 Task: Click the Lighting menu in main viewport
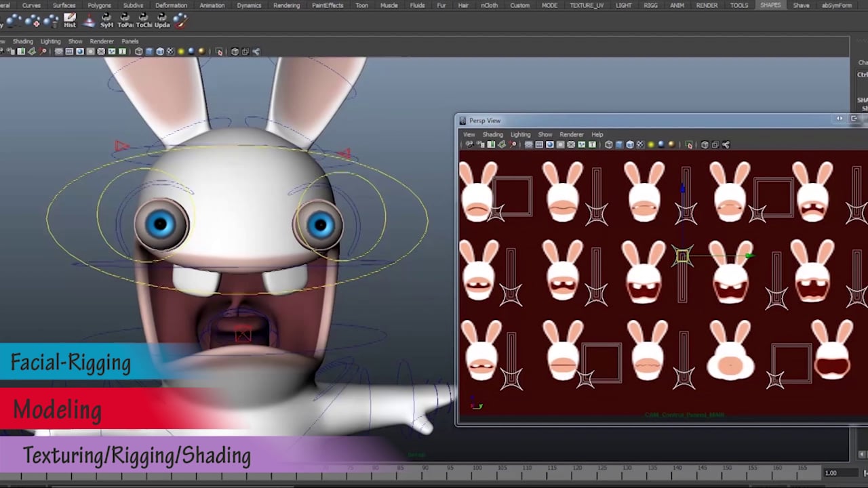tap(50, 41)
